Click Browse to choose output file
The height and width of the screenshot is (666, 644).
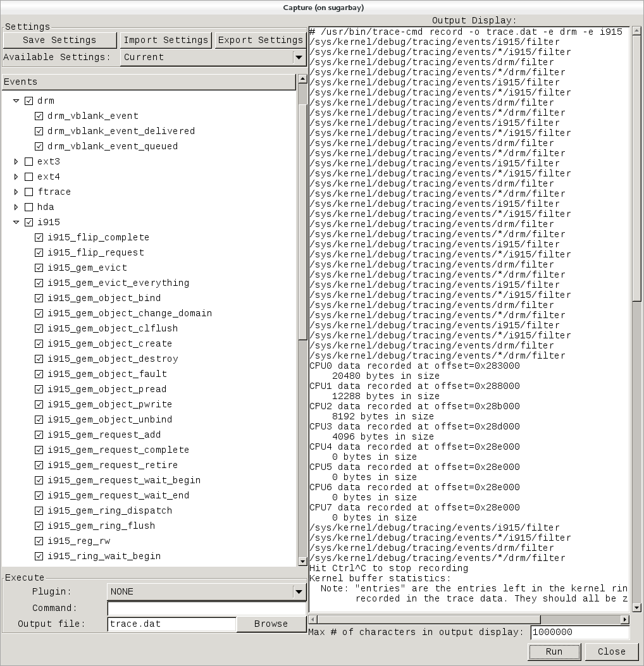click(x=271, y=624)
